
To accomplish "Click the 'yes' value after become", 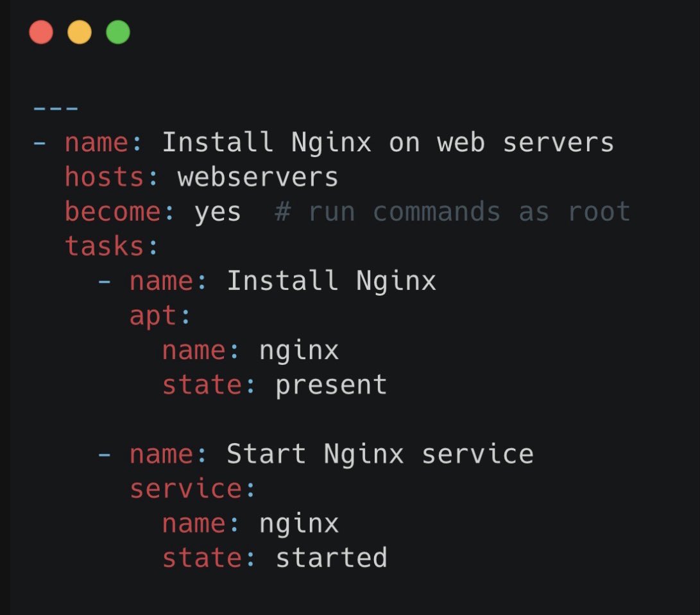I will (218, 214).
